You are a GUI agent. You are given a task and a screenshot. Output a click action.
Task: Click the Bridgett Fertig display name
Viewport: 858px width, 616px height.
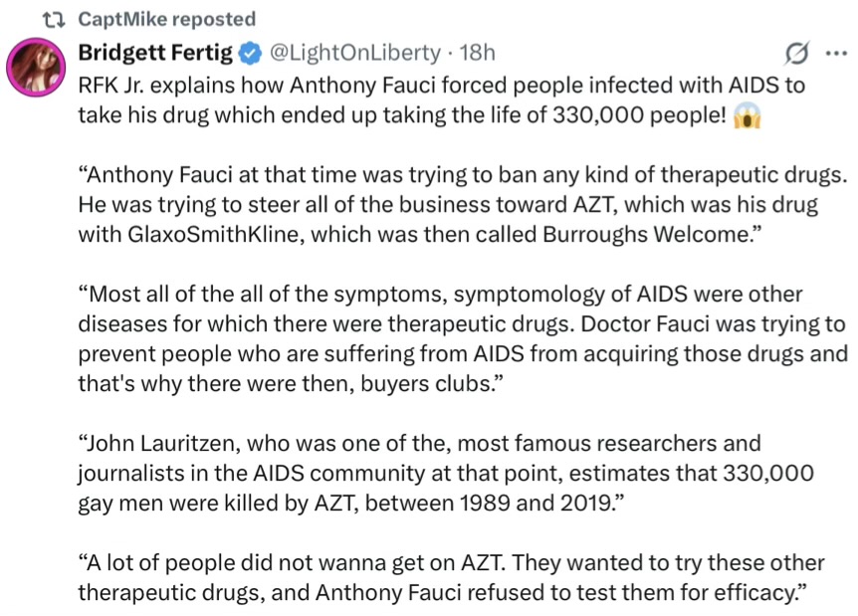pos(155,52)
